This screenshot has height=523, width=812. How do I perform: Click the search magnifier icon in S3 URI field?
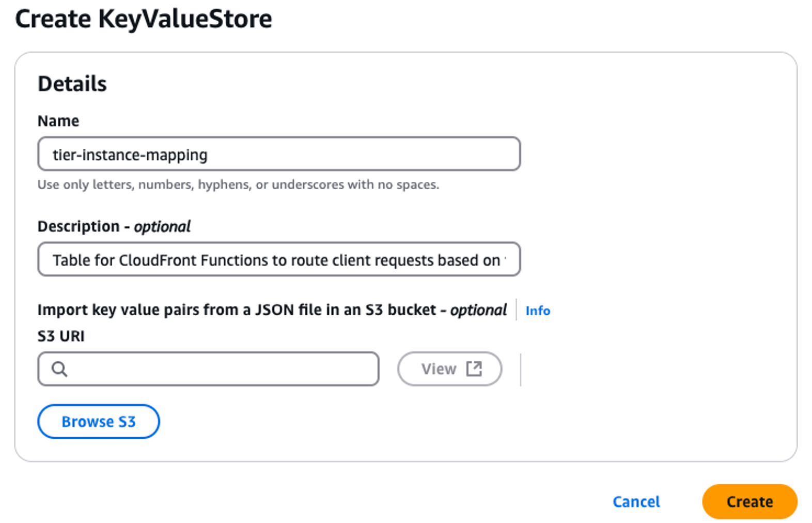coord(60,368)
